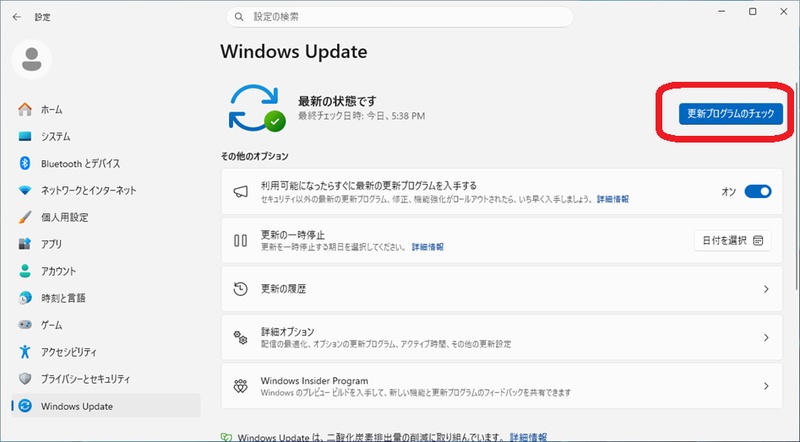
Task: Open システム settings category
Action: [x=106, y=136]
